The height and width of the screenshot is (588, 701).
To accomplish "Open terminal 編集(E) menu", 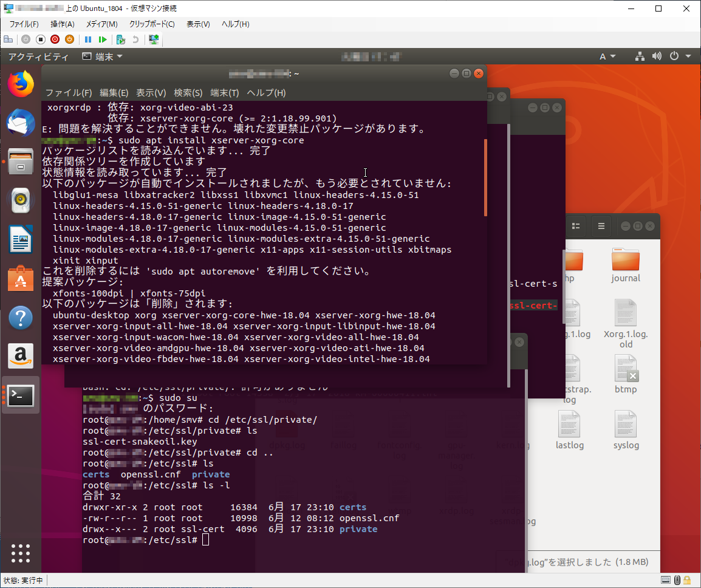I will coord(114,92).
